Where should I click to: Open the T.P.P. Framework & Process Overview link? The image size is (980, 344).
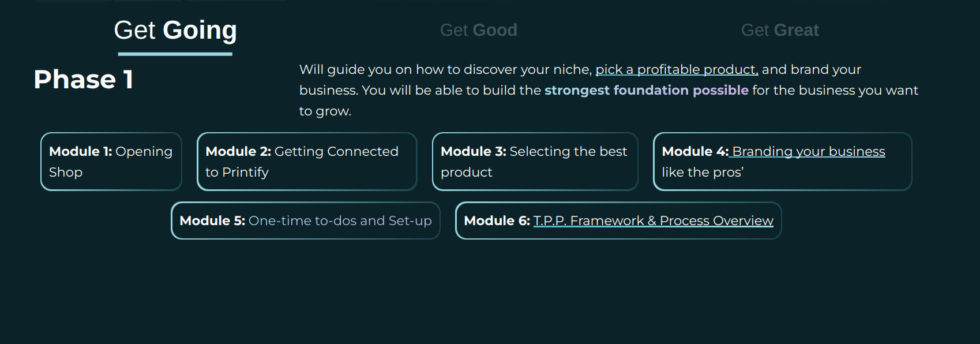point(653,220)
